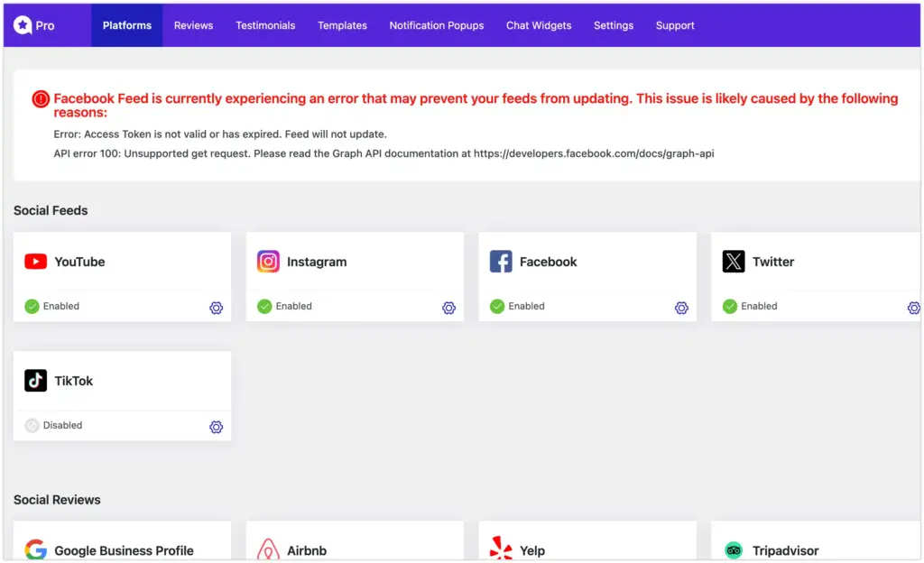Screen dimensions: 924x563
Task: Click the Facebook card title
Action: [548, 262]
